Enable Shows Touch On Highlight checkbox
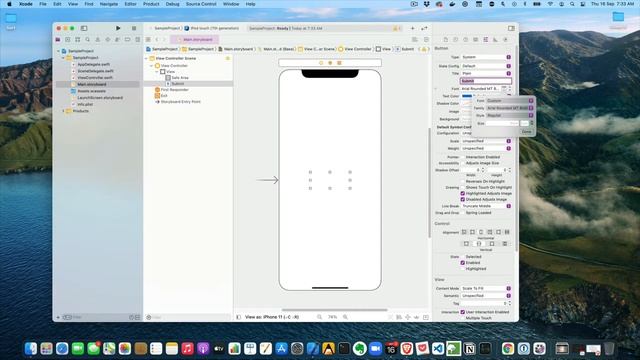The height and width of the screenshot is (360, 640). (462, 187)
